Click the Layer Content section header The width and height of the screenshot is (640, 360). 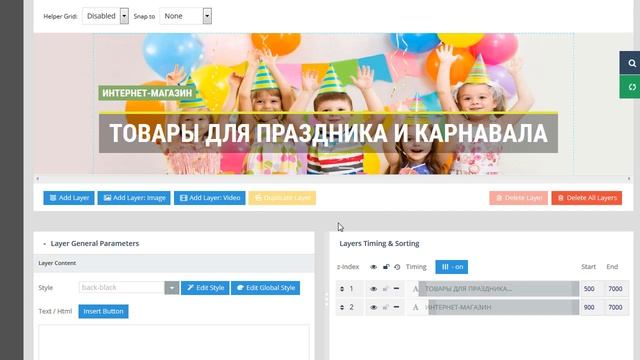[x=174, y=263]
